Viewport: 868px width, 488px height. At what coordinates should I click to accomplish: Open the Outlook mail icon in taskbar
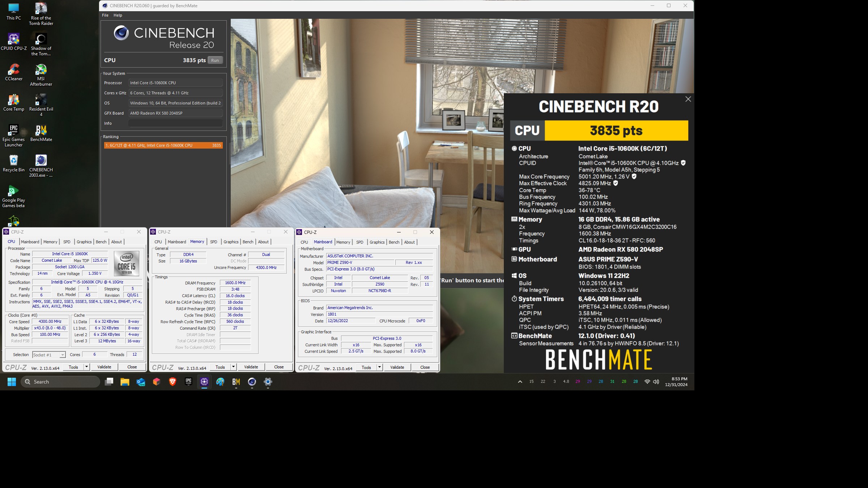(141, 382)
